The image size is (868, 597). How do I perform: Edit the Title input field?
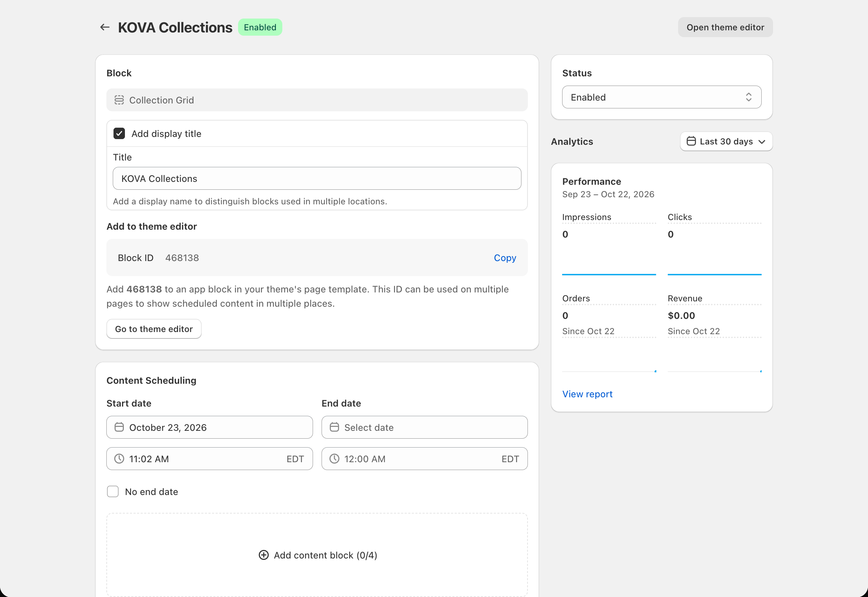tap(317, 178)
